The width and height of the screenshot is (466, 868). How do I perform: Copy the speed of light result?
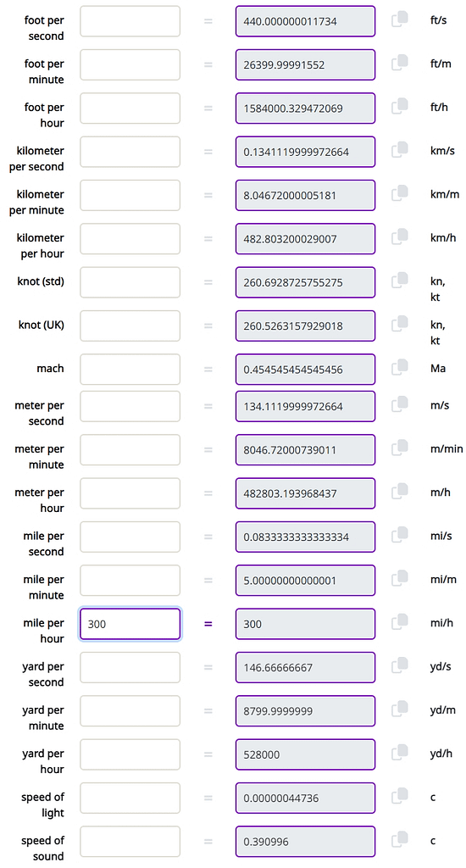400,796
